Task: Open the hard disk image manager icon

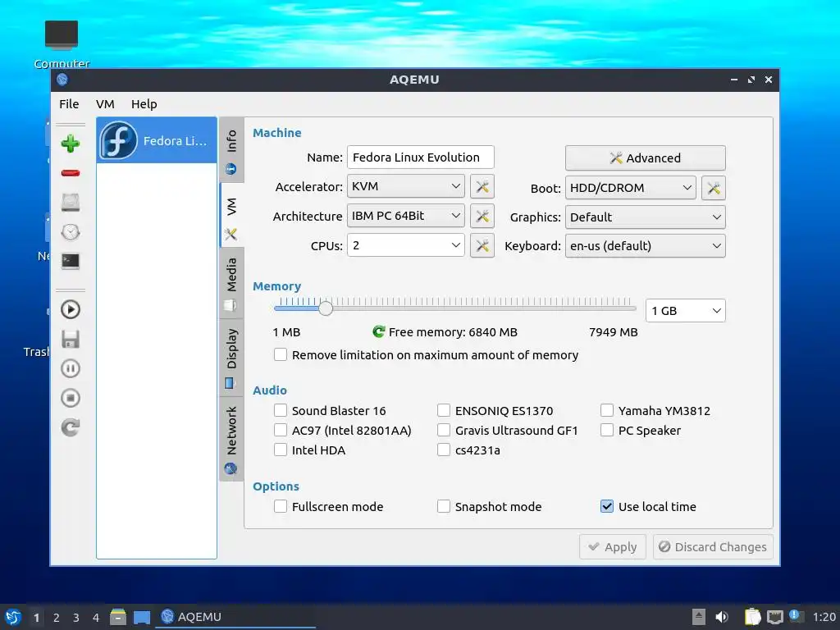Action: (x=71, y=203)
